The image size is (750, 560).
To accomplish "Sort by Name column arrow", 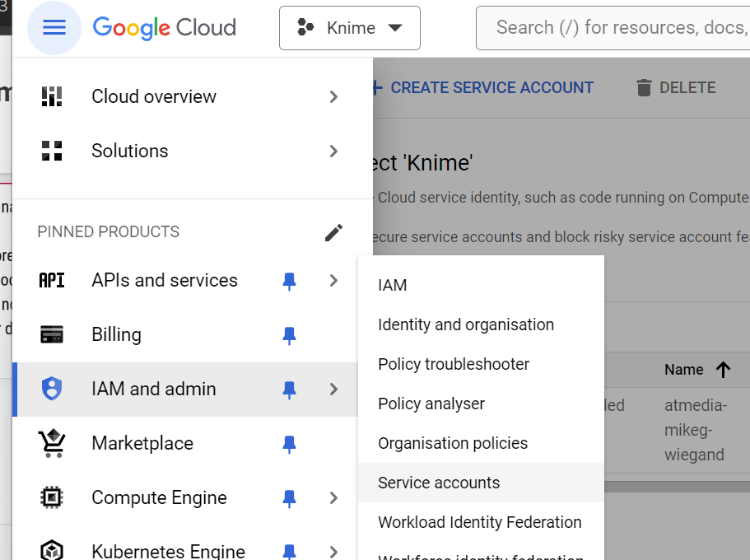I will [x=723, y=370].
